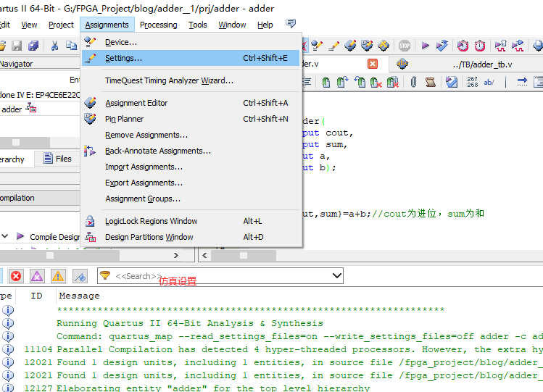The height and width of the screenshot is (392, 543).
Task: Open Assignment Editor from the toolbar
Action: click(350, 46)
